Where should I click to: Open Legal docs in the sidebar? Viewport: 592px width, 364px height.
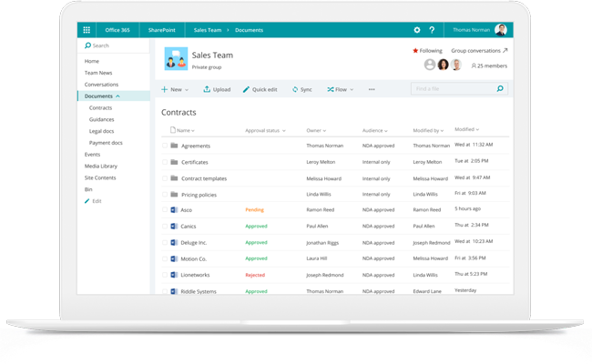(x=101, y=131)
